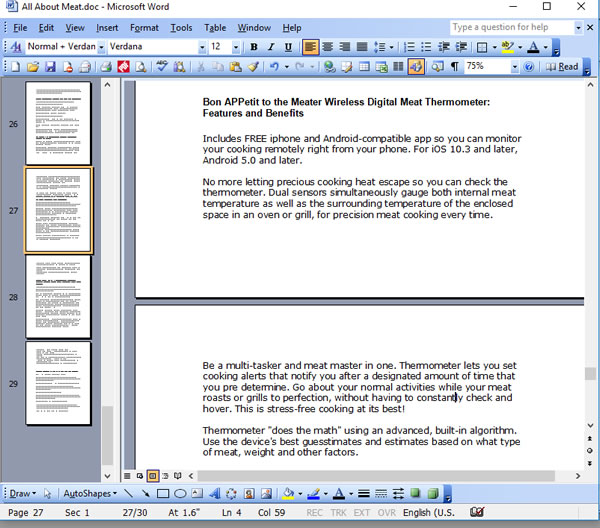Viewport: 600px width, 528px height.
Task: Click the Print icon
Action: point(106,67)
